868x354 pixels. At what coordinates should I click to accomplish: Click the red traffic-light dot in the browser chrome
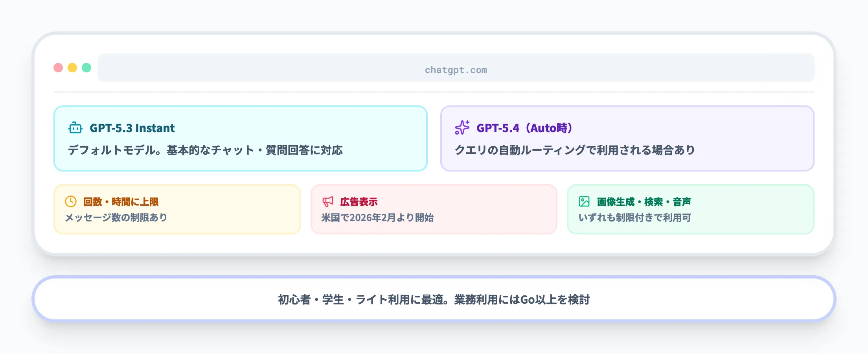pyautogui.click(x=59, y=68)
